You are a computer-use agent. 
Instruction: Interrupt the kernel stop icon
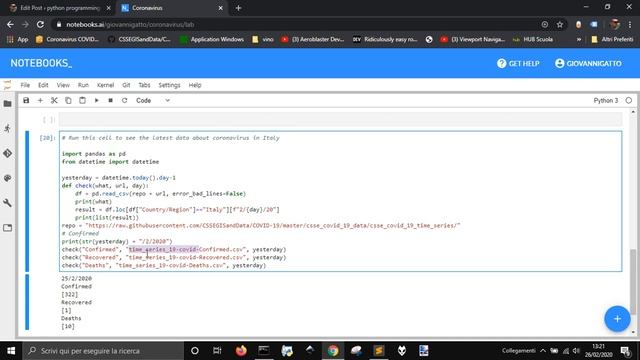[x=110, y=100]
